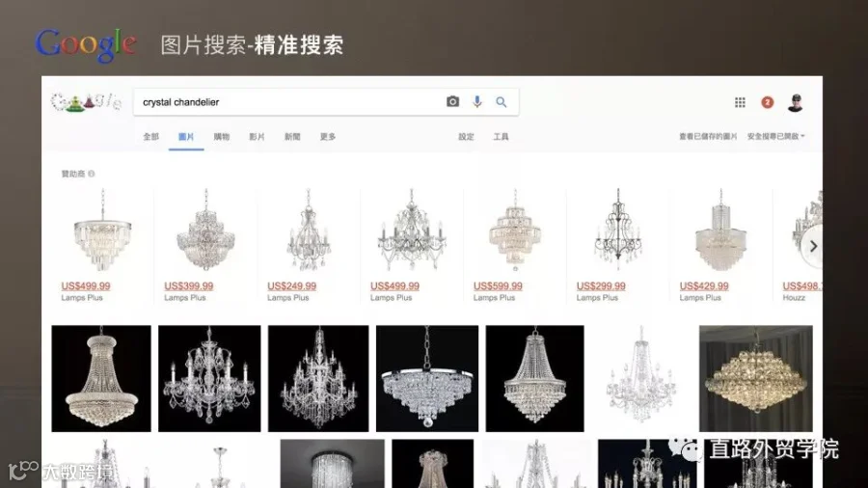Click chandelier image above US$299.99
This screenshot has height=488, width=868.
618,230
